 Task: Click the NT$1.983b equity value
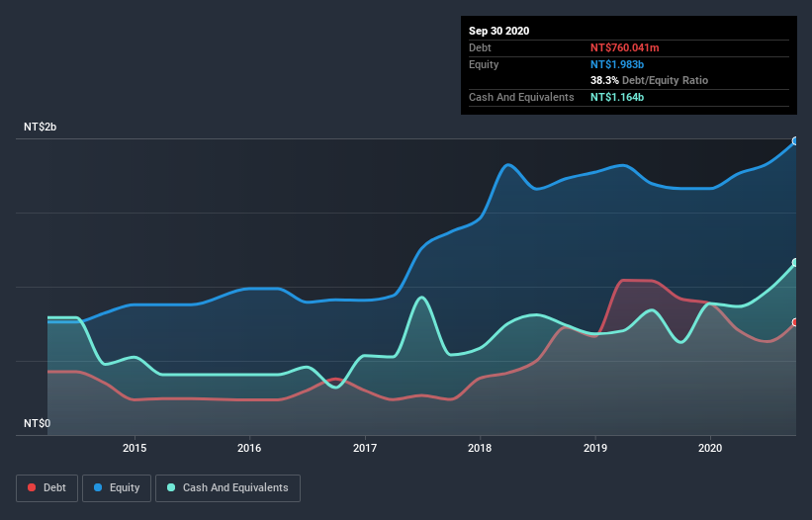click(x=617, y=64)
